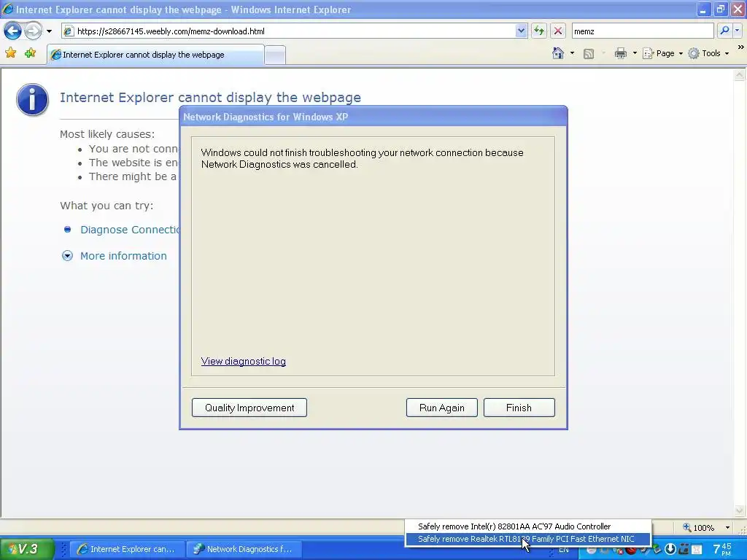Open the zoom level dropdown arrow
Screen dimensions: 747x560
point(727,528)
